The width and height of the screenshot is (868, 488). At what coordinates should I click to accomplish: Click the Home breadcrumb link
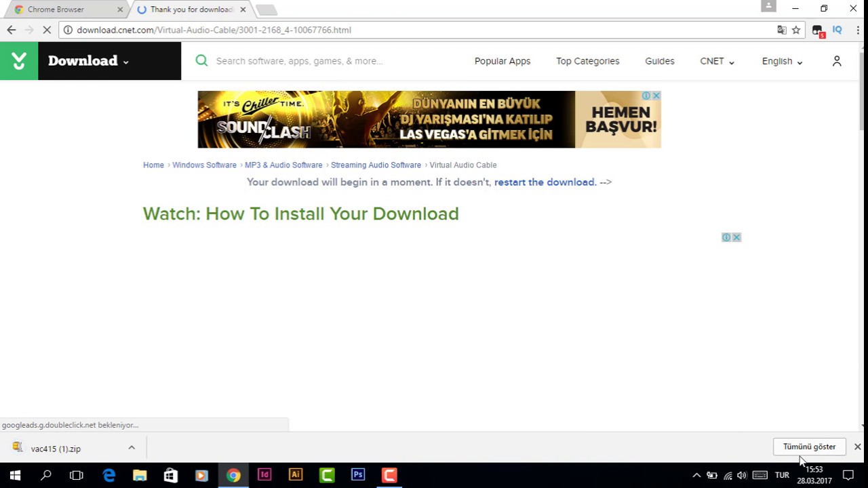tap(153, 165)
